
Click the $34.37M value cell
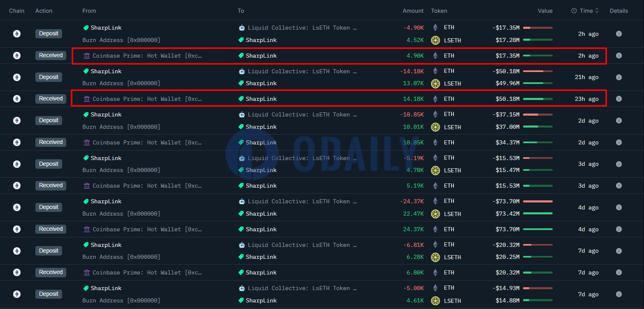pyautogui.click(x=507, y=142)
